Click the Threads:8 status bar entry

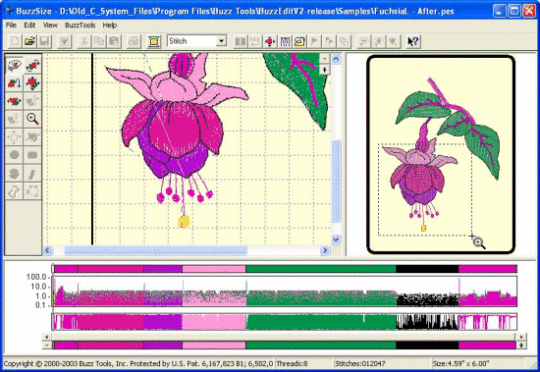point(292,363)
